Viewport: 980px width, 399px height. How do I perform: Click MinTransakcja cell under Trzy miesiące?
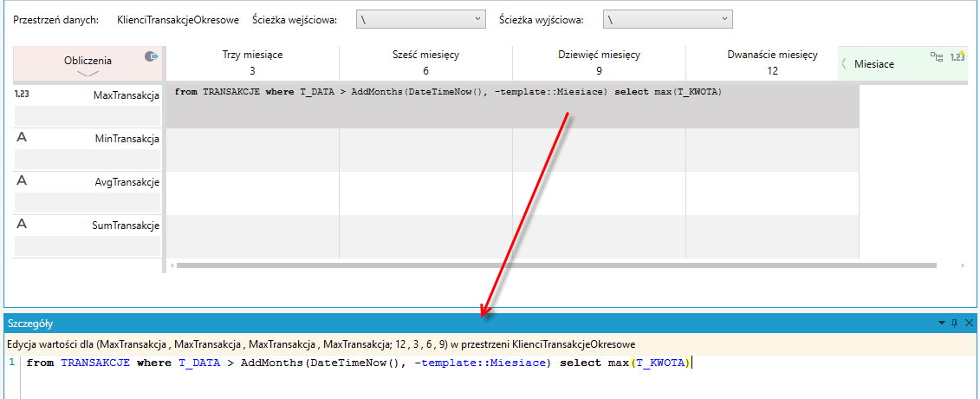252,149
